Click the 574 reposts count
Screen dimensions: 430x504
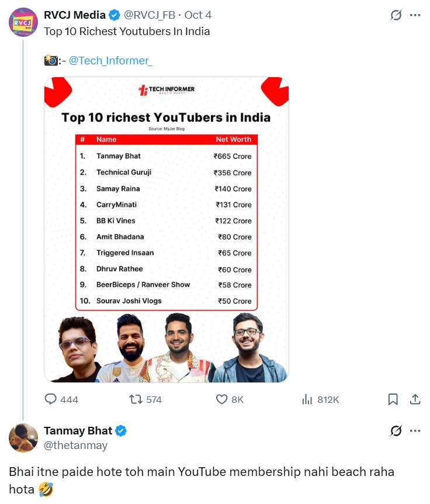(x=147, y=400)
